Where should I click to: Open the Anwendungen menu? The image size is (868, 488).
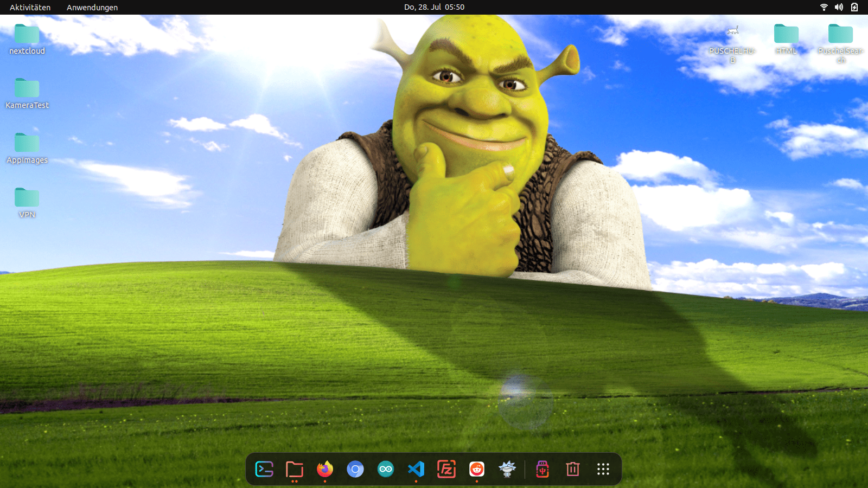(x=92, y=7)
